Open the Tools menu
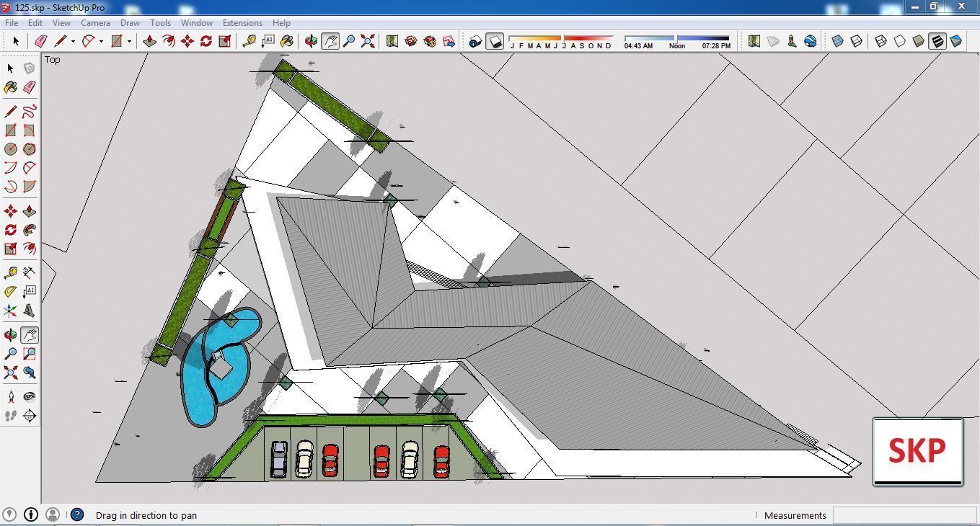980x526 pixels. tap(160, 23)
